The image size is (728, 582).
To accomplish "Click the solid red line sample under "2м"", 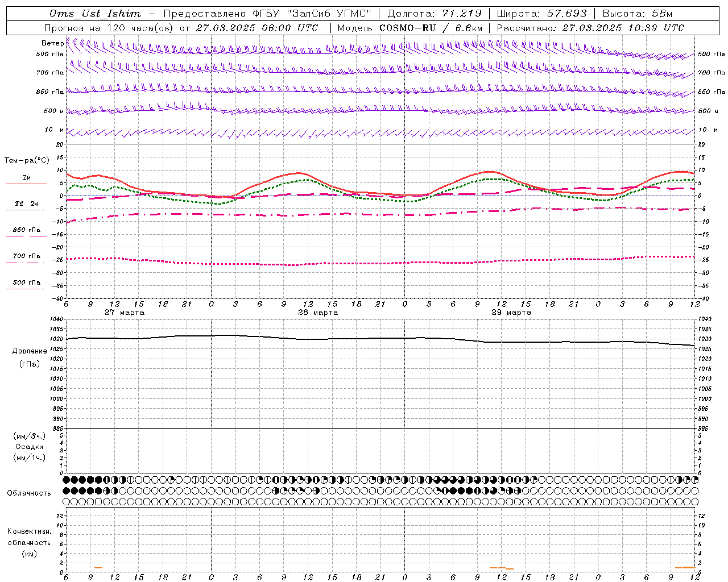I will point(26,184).
